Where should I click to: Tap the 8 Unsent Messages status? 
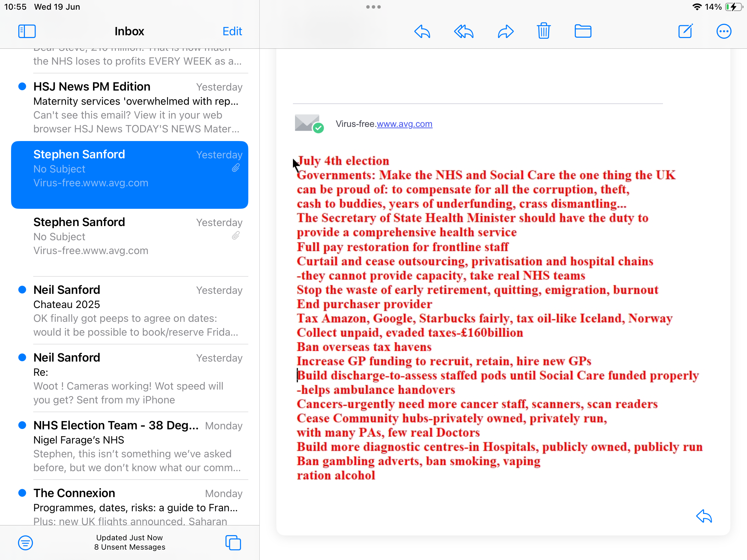point(130,547)
